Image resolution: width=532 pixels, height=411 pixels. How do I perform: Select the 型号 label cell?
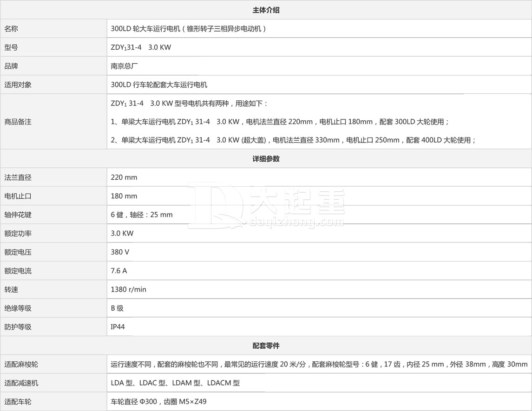click(x=53, y=47)
